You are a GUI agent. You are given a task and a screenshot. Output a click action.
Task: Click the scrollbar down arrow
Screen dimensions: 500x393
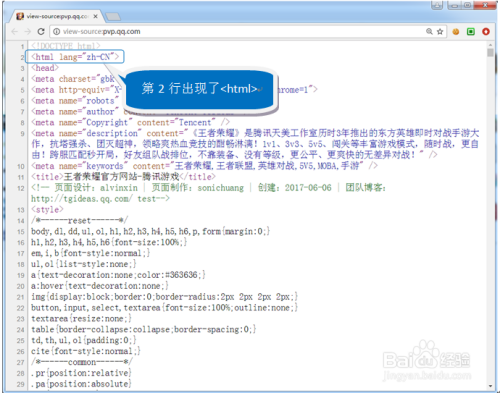pyautogui.click(x=490, y=386)
